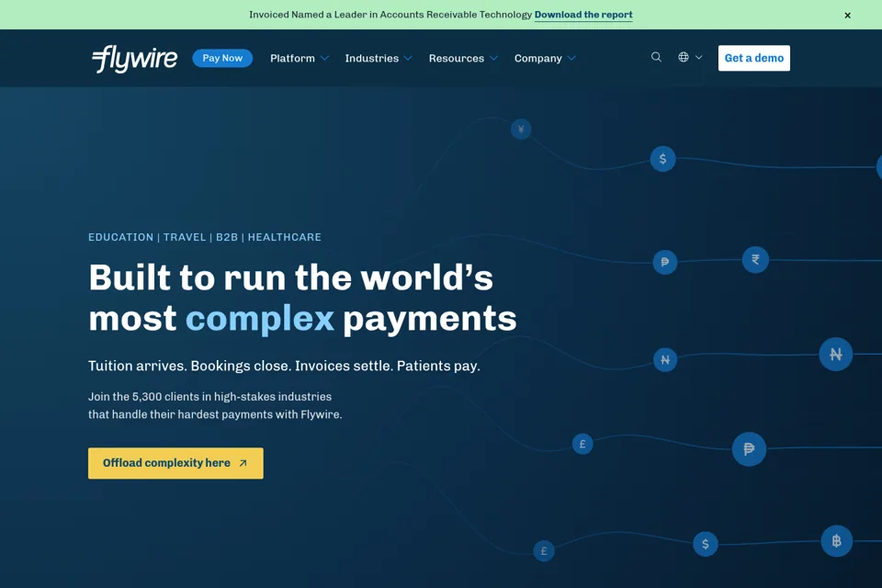Expand the Resources menu chevron
This screenshot has height=588, width=882.
pos(493,58)
